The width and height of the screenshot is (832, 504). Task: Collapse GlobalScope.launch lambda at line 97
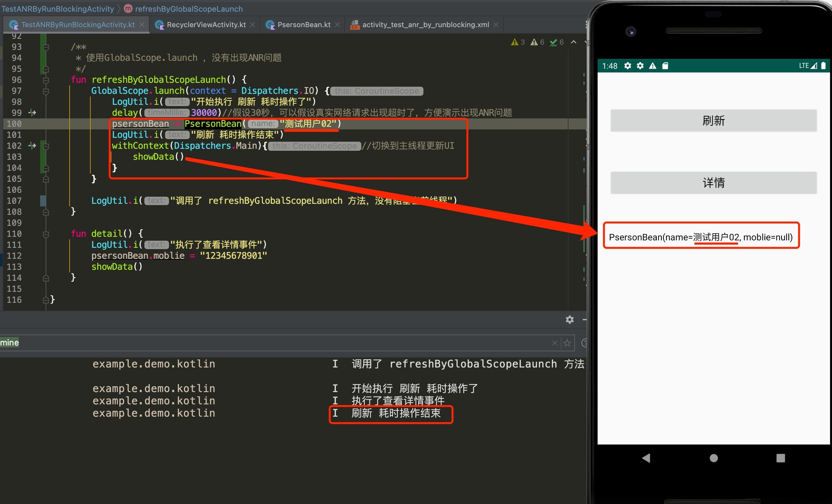tap(46, 91)
